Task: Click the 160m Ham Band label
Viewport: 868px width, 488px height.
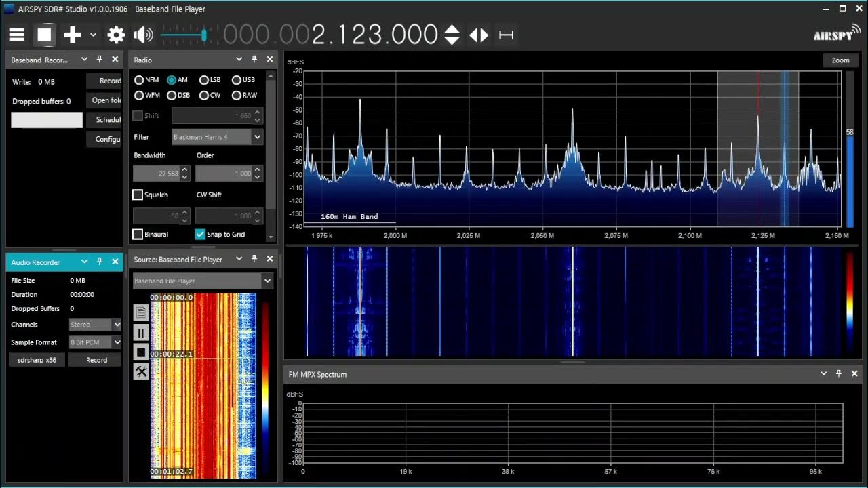Action: pos(349,217)
